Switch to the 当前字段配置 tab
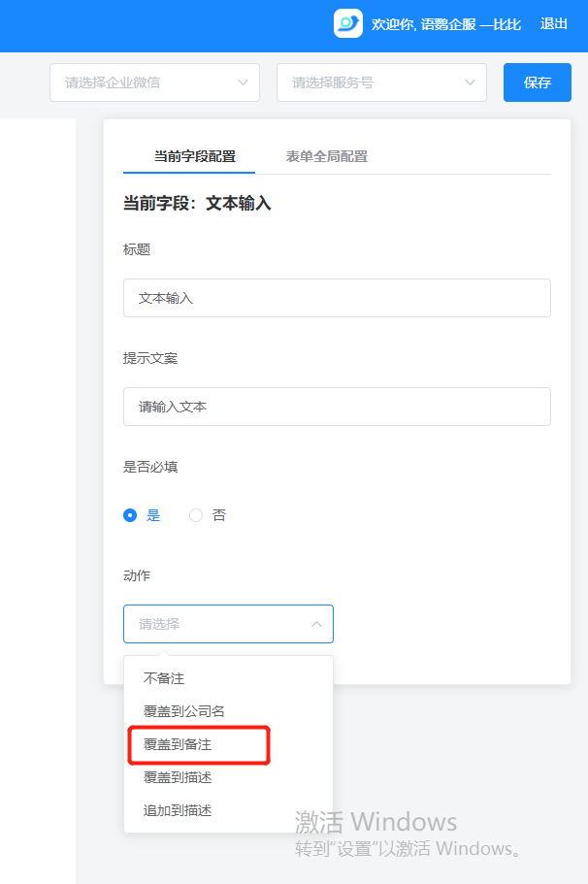This screenshot has width=588, height=884. point(194,156)
